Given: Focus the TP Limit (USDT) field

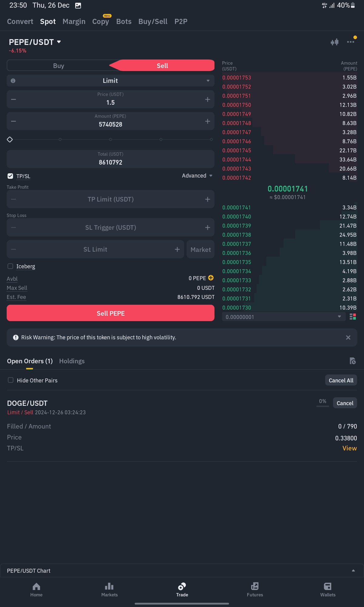Looking at the screenshot, I should pos(110,199).
